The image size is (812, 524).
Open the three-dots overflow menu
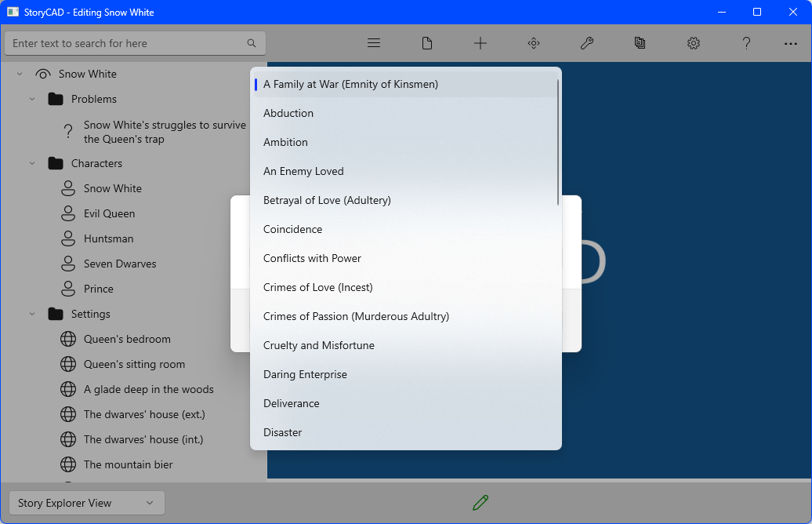[x=791, y=43]
